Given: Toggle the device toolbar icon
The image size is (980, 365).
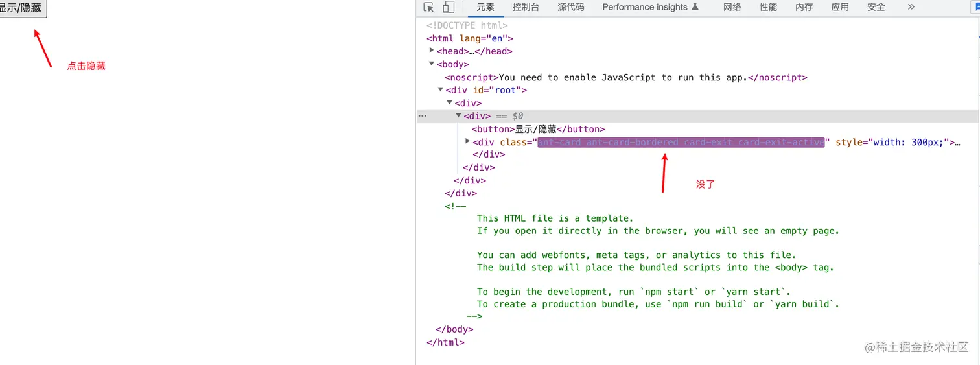Looking at the screenshot, I should [x=449, y=7].
